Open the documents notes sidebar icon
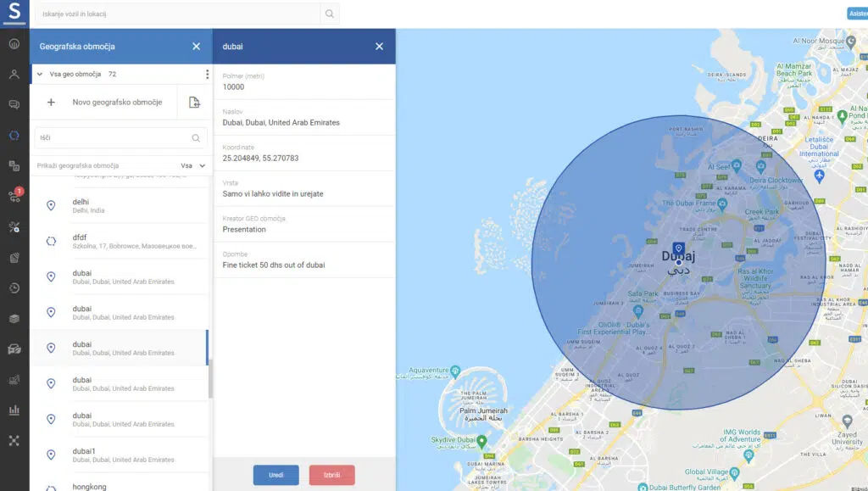Screen dimensions: 868x491 (14, 258)
